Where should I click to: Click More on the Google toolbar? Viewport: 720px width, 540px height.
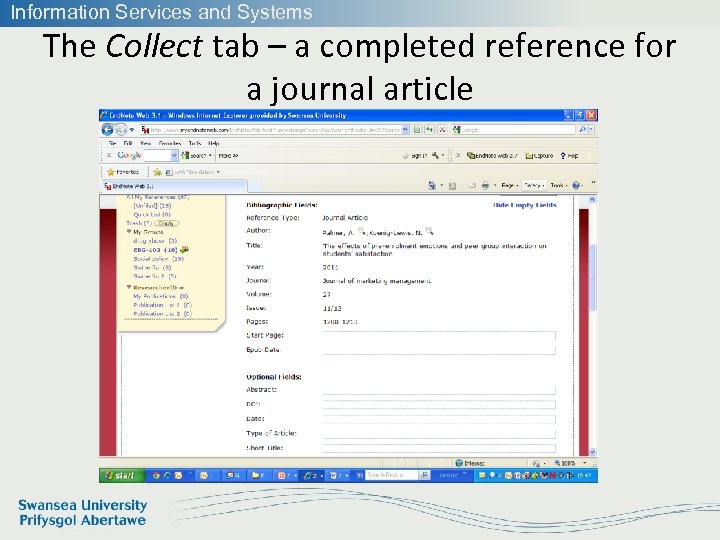pyautogui.click(x=228, y=156)
